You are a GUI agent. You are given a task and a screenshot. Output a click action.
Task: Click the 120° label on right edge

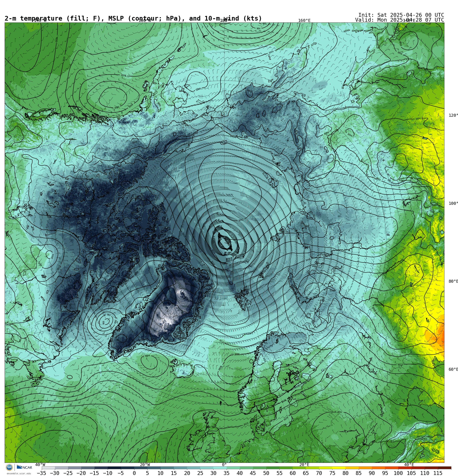tap(453, 115)
